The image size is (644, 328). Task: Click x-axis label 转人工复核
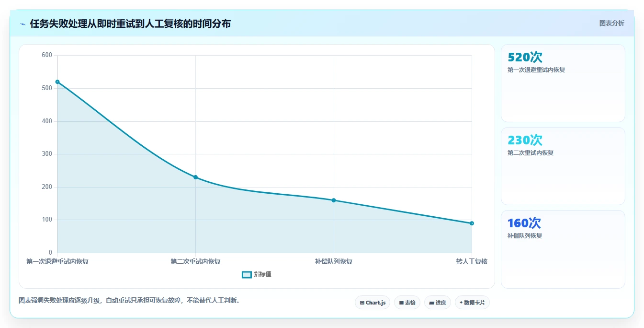point(472,261)
